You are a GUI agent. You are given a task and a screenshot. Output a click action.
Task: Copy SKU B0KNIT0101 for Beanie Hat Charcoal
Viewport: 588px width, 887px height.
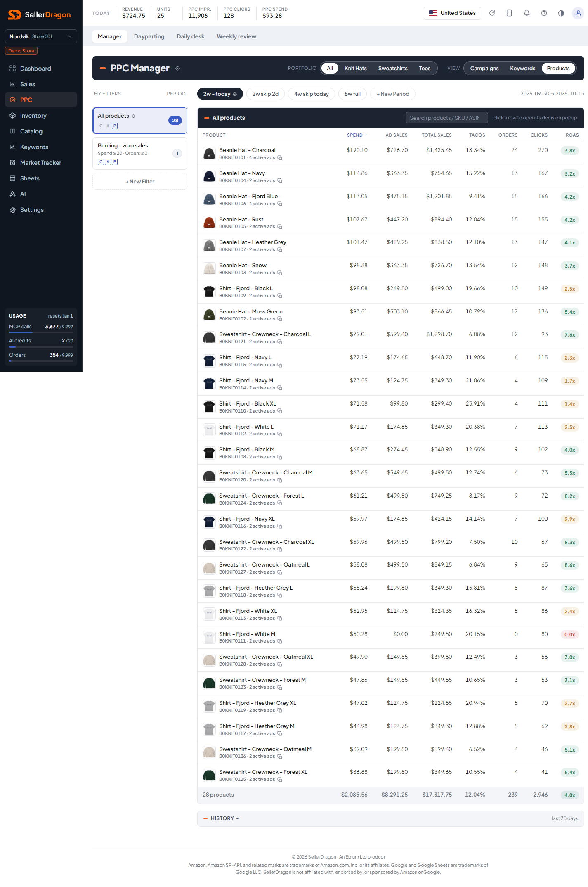click(x=280, y=158)
